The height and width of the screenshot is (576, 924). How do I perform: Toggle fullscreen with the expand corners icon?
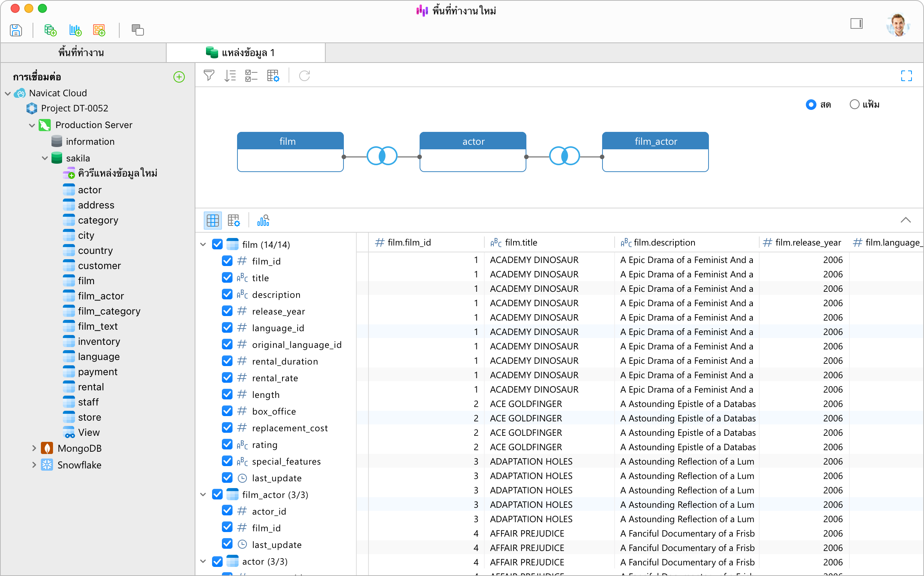tap(906, 75)
